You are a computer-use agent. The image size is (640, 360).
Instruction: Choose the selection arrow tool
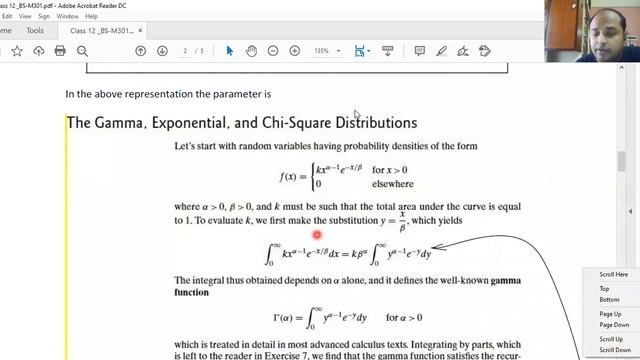click(229, 51)
